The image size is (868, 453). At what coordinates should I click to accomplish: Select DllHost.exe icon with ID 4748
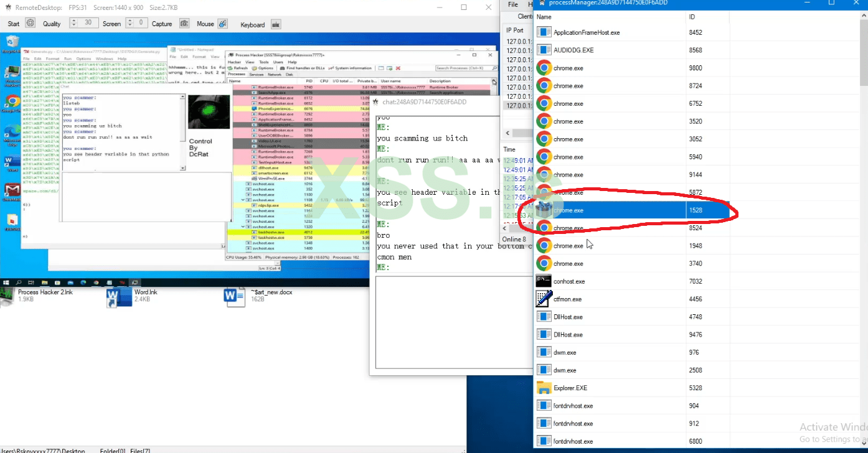tap(544, 317)
